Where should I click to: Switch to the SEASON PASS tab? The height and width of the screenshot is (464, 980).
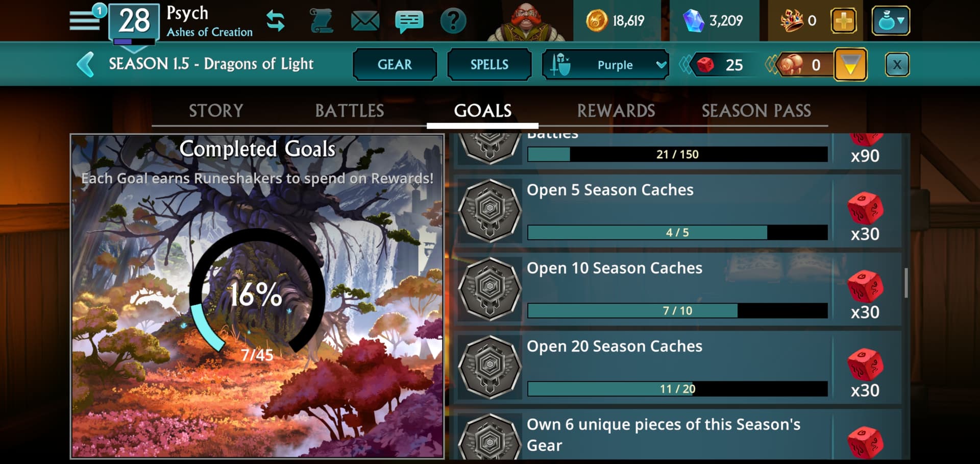(x=756, y=111)
